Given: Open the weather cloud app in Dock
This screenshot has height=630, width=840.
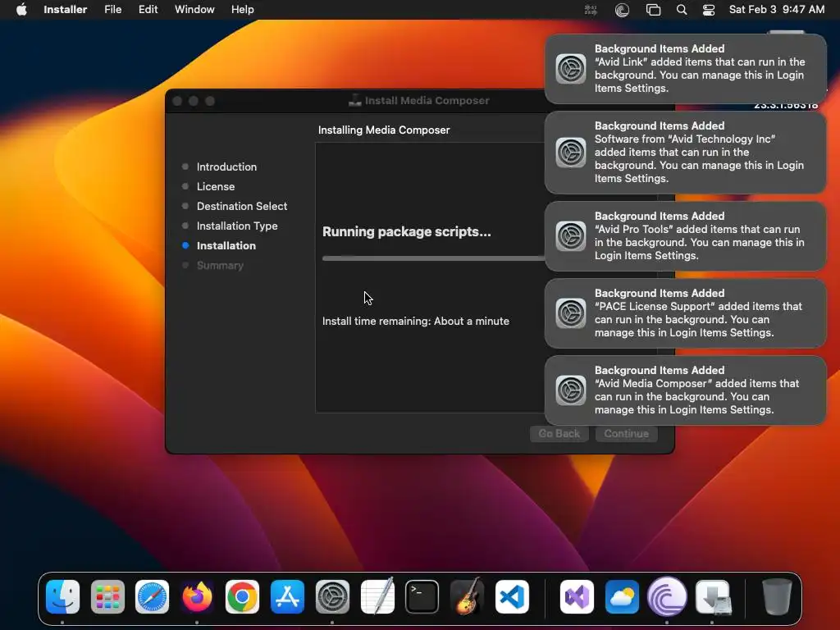Looking at the screenshot, I should click(x=622, y=596).
